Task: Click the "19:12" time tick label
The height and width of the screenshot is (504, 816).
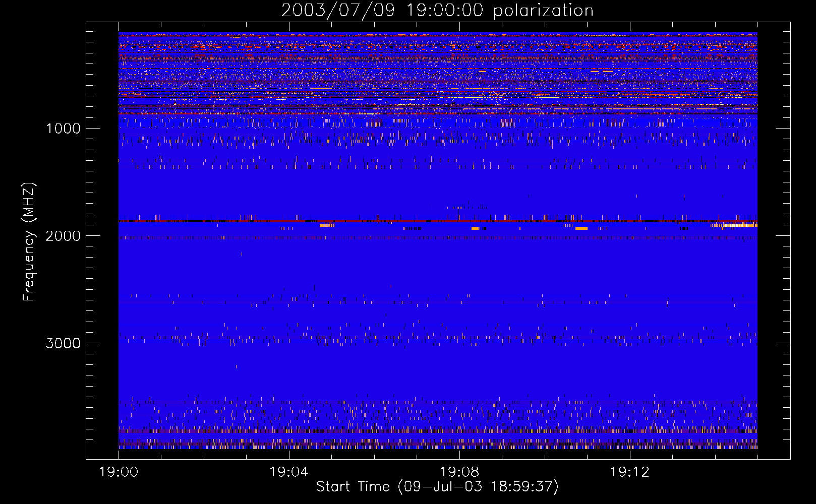Action: [629, 472]
